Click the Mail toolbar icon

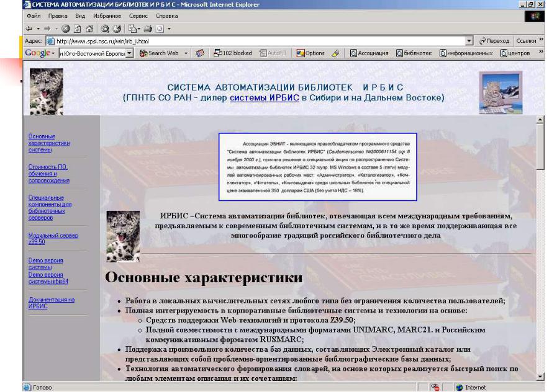tap(132, 29)
